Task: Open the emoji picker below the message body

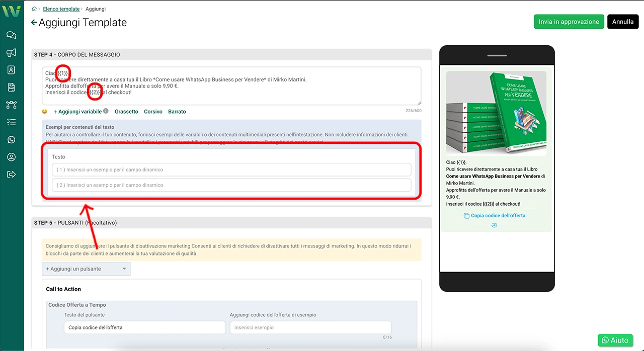Action: pyautogui.click(x=45, y=111)
